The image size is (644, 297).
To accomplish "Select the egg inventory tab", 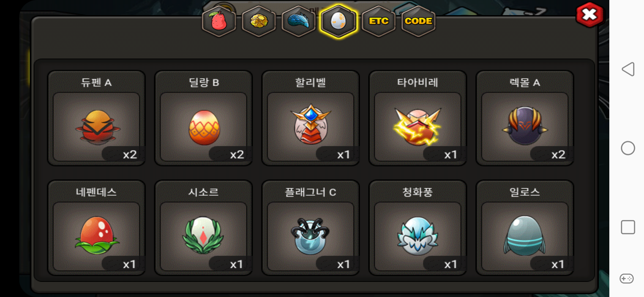I will (x=338, y=21).
